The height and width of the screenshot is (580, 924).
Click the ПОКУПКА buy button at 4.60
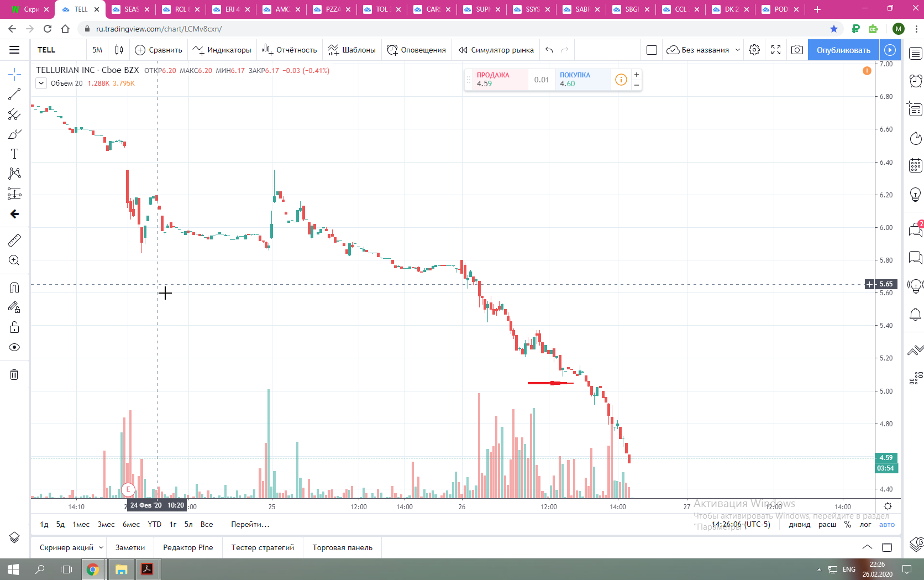pyautogui.click(x=583, y=80)
